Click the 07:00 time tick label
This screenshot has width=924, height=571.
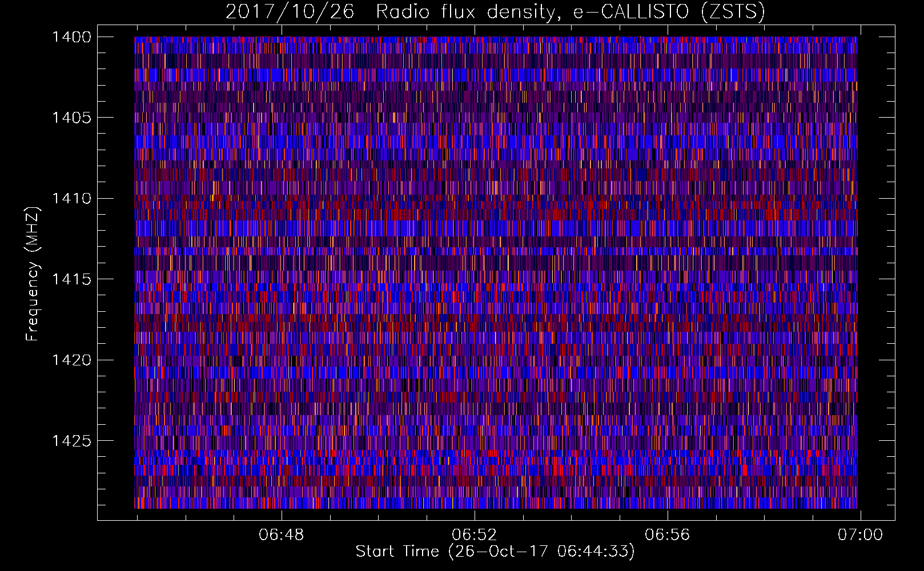click(860, 535)
